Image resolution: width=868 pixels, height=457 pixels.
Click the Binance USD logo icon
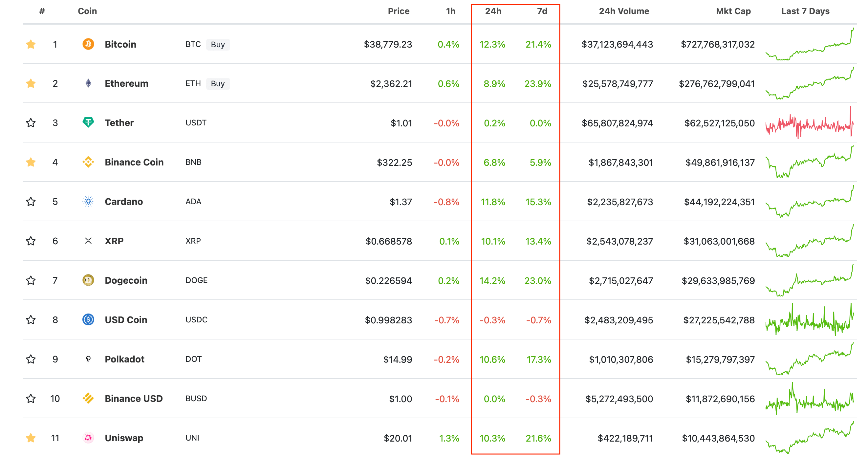point(88,398)
